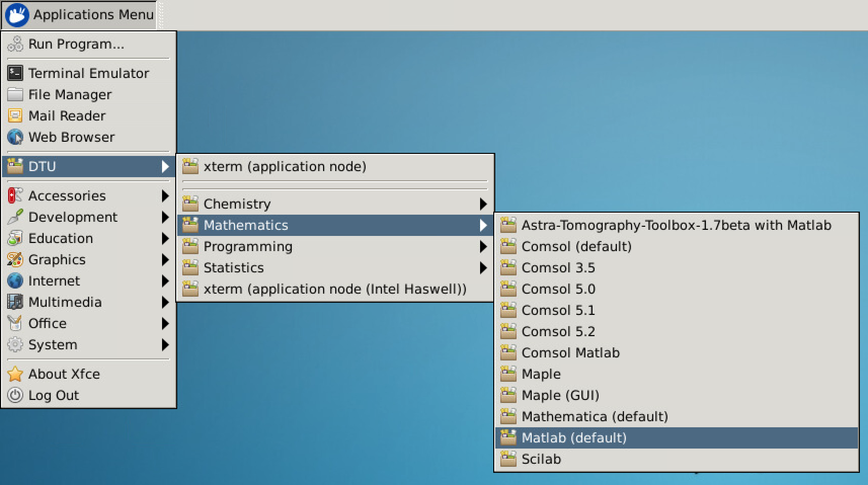Launch Scilab from Mathematics menu
This screenshot has width=868, height=485.
[x=677, y=459]
